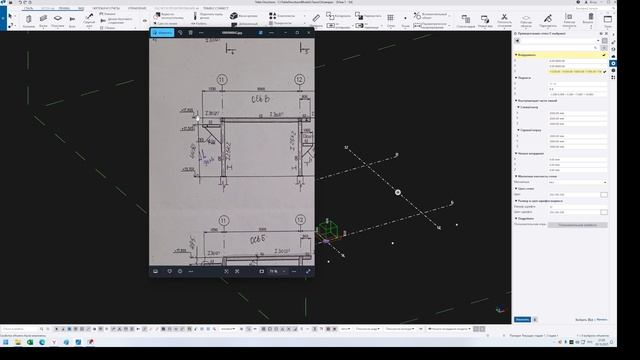
Task: Open the Work area tool
Action: [526, 20]
